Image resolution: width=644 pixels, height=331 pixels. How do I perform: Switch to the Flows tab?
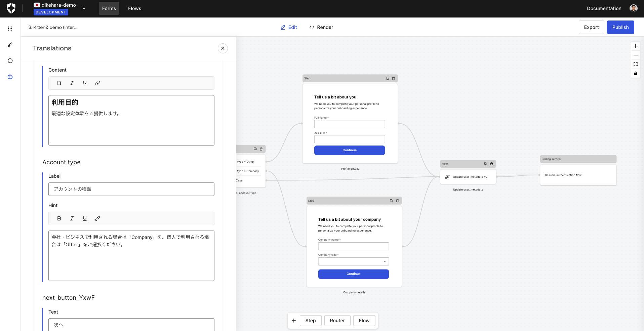pyautogui.click(x=134, y=8)
